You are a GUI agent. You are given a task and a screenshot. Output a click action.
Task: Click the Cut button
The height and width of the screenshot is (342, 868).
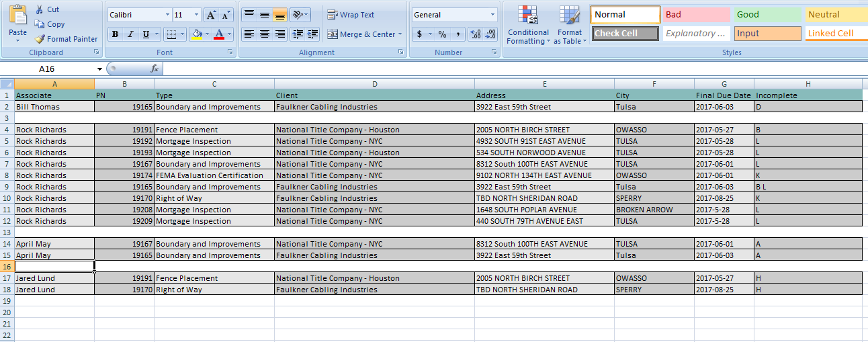[x=47, y=9]
